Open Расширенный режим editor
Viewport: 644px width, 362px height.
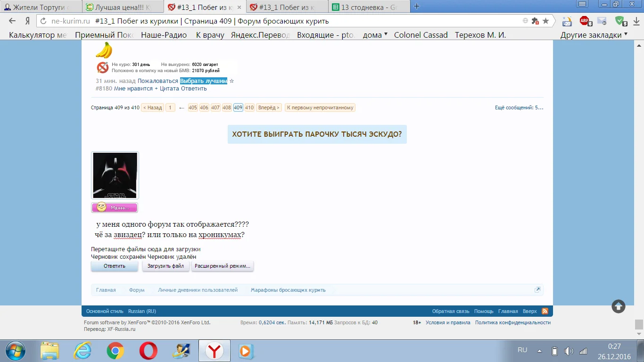pyautogui.click(x=223, y=266)
